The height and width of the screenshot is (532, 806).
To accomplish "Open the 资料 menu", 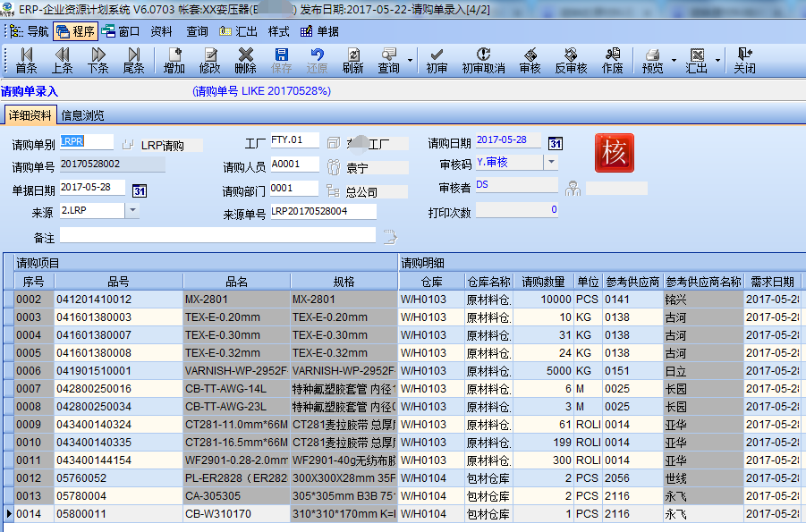I will coord(161,32).
